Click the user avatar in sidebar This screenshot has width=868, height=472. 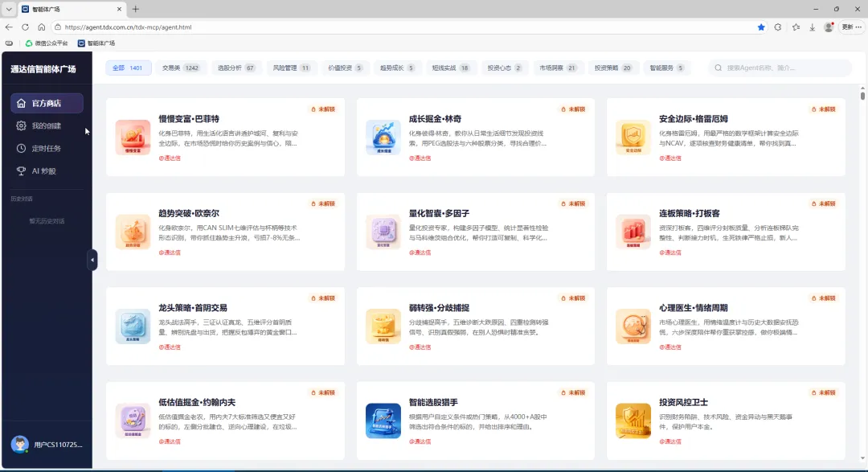coord(20,445)
